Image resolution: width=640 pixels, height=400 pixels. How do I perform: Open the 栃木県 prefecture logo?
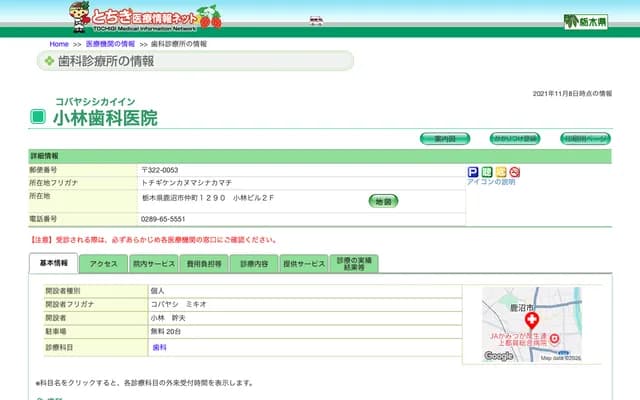point(586,21)
